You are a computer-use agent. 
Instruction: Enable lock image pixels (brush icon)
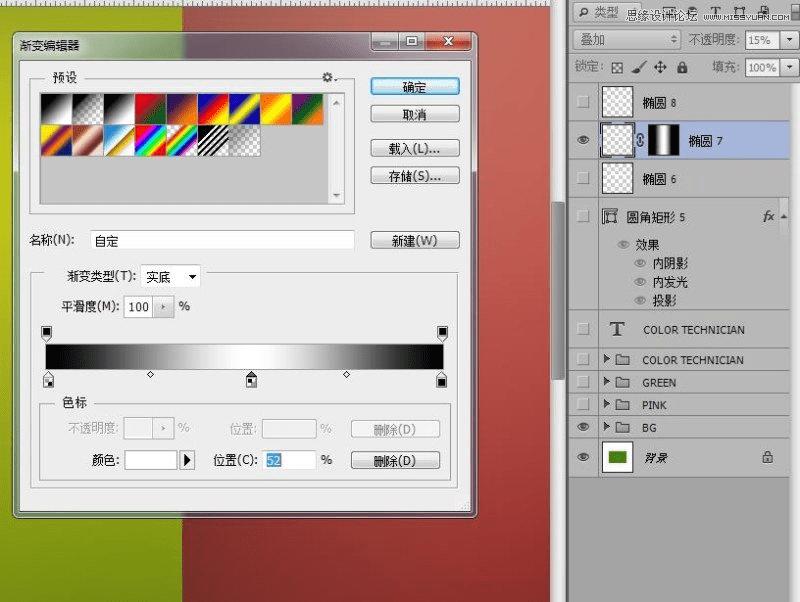pos(638,68)
